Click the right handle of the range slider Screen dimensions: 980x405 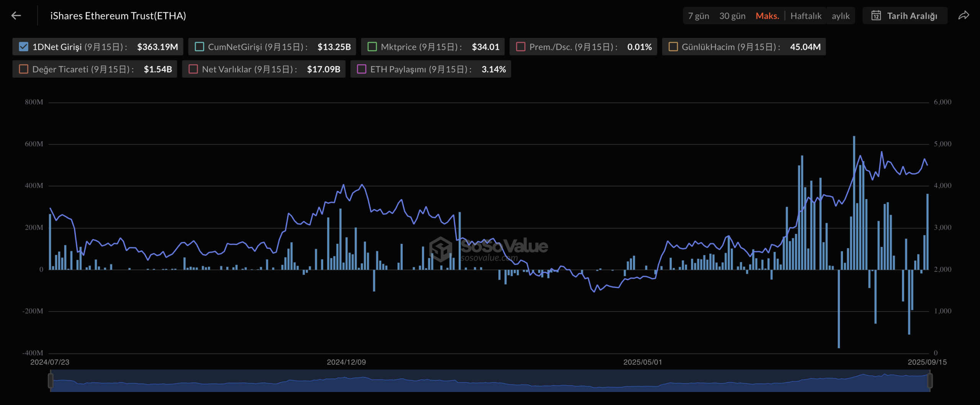(x=930, y=381)
